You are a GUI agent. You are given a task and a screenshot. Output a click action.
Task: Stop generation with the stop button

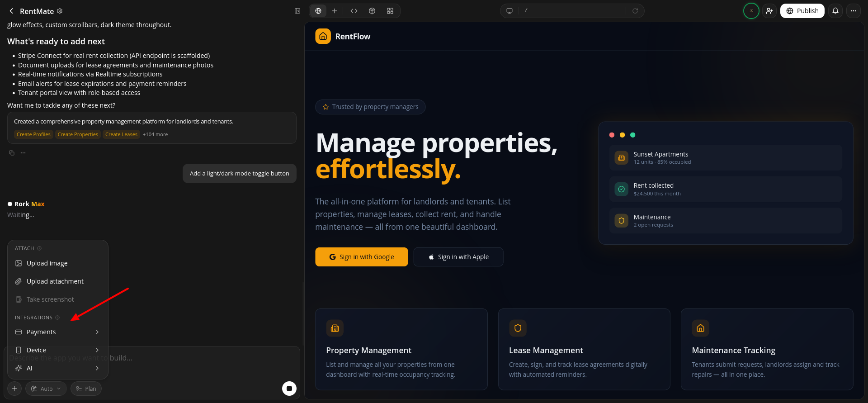click(x=289, y=389)
